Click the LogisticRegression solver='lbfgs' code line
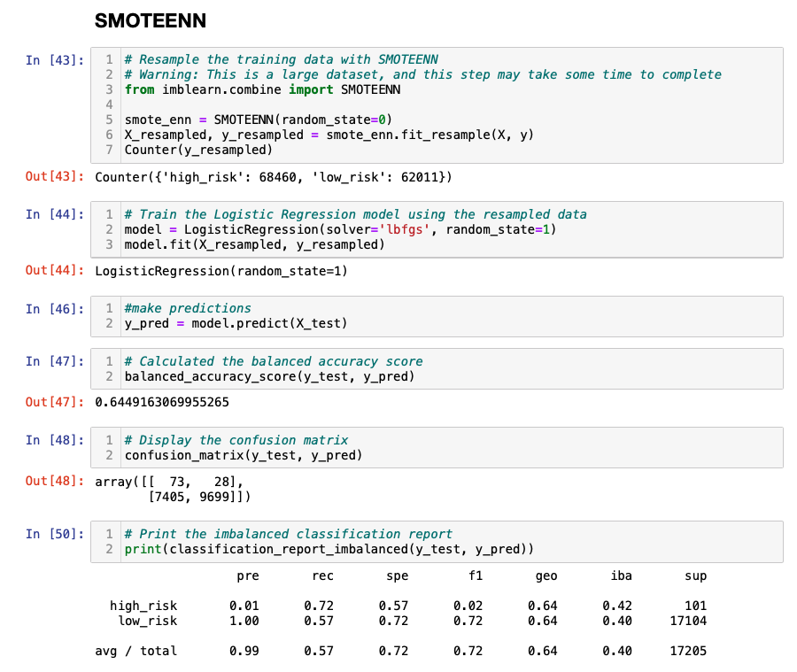This screenshot has height=672, width=797. pos(341,229)
